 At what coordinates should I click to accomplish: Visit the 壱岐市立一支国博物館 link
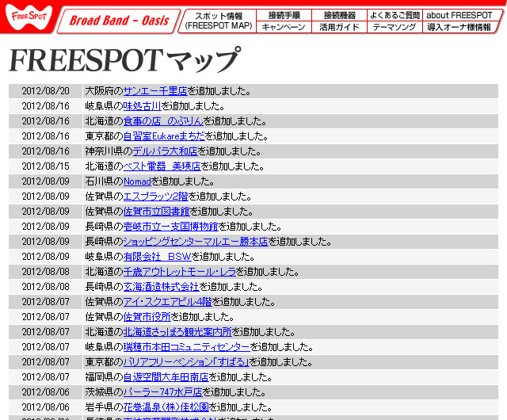pos(171,226)
